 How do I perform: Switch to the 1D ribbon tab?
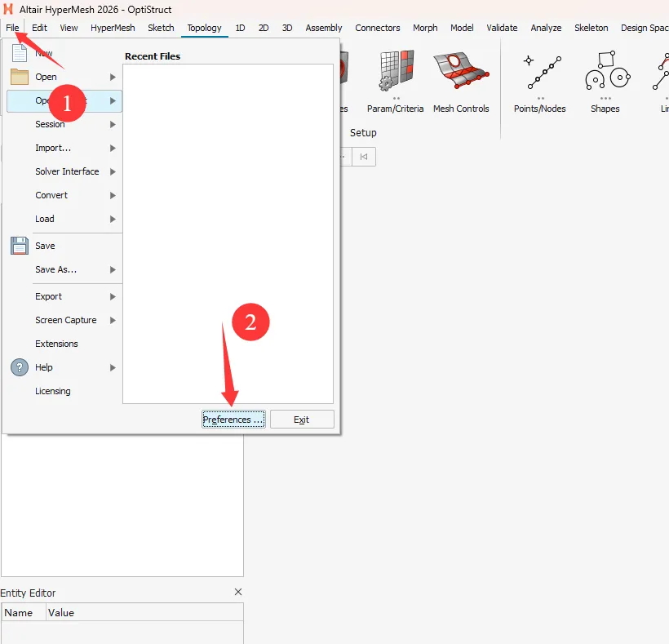click(x=240, y=28)
